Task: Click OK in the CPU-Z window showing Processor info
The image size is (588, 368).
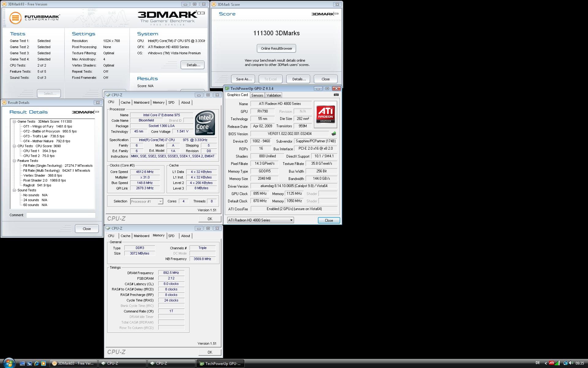Action: click(210, 219)
